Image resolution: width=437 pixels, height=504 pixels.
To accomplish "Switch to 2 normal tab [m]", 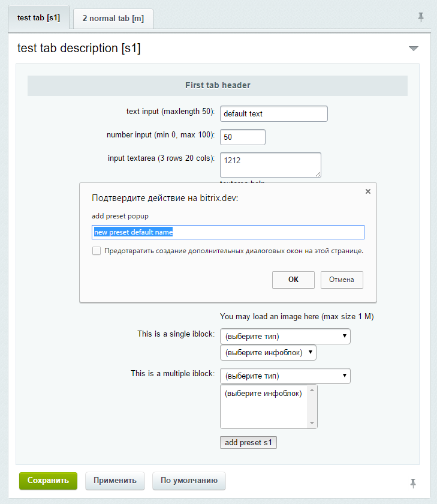I will click(x=113, y=19).
